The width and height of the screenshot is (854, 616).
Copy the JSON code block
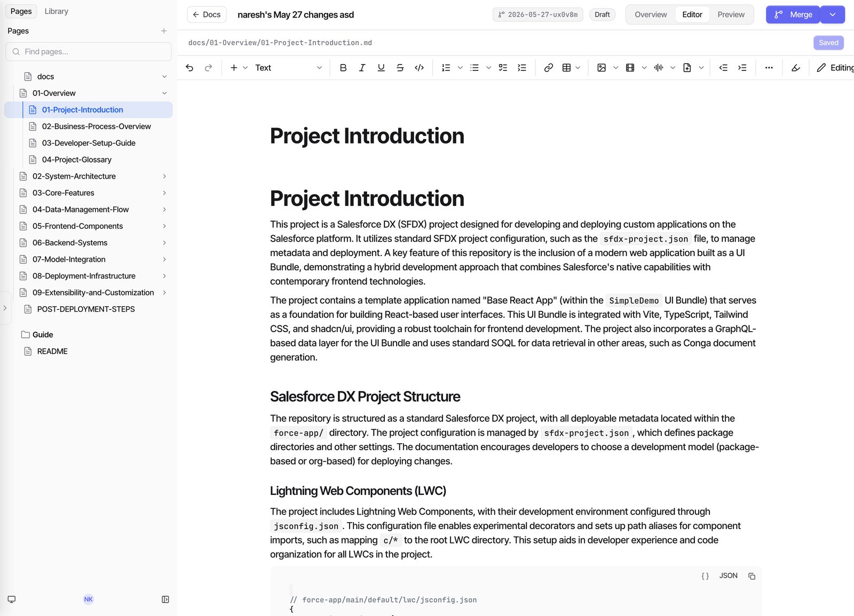click(752, 576)
